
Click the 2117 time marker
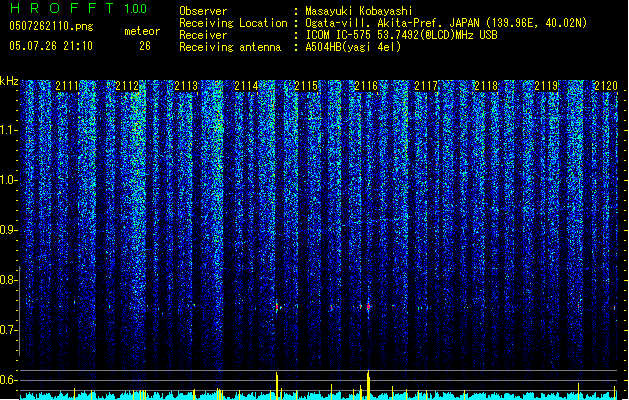(426, 86)
